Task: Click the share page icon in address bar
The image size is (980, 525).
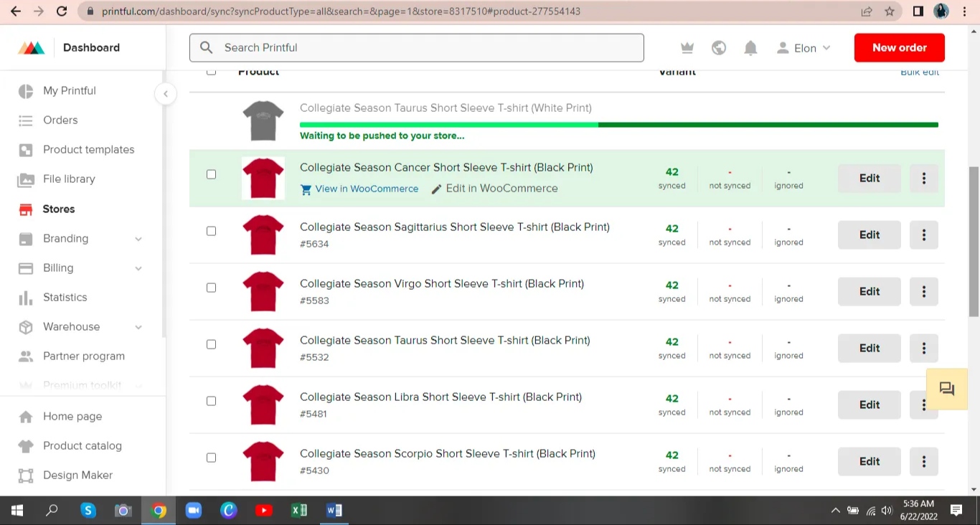Action: pos(867,11)
